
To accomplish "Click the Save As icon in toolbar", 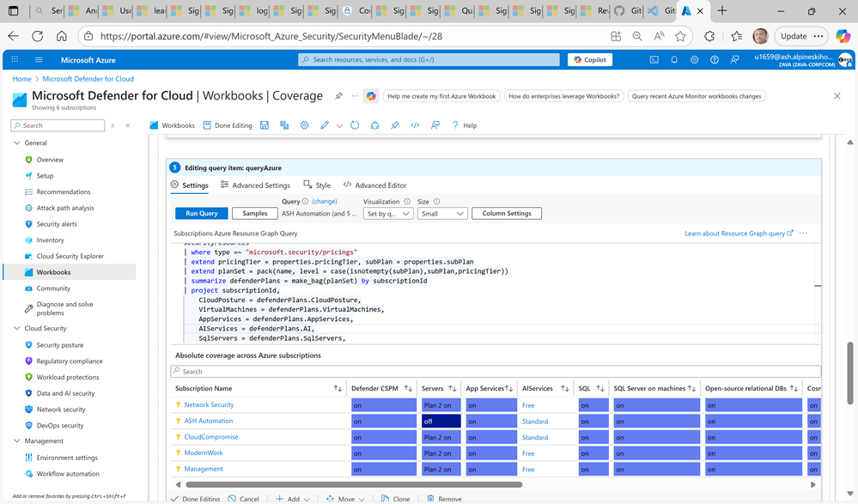I will pos(284,125).
